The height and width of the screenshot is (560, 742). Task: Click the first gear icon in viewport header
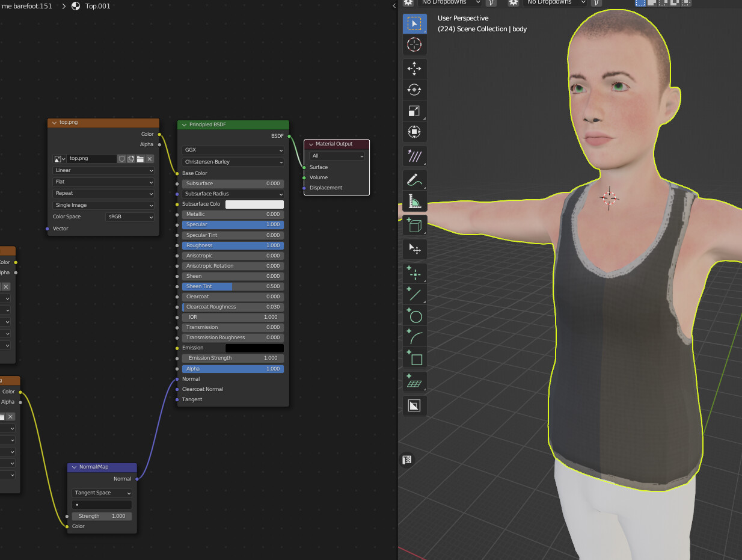[408, 2]
